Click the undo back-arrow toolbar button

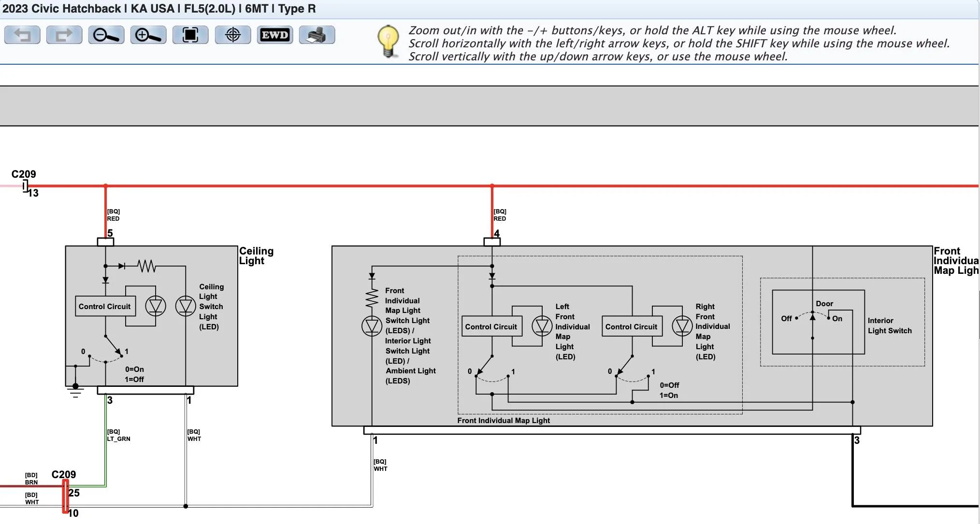tap(22, 35)
